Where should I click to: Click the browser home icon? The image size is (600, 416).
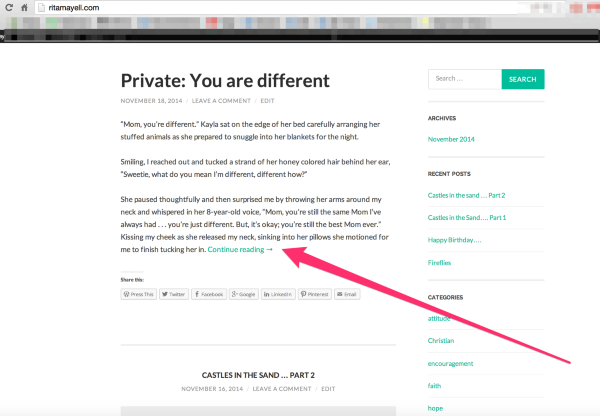click(23, 7)
